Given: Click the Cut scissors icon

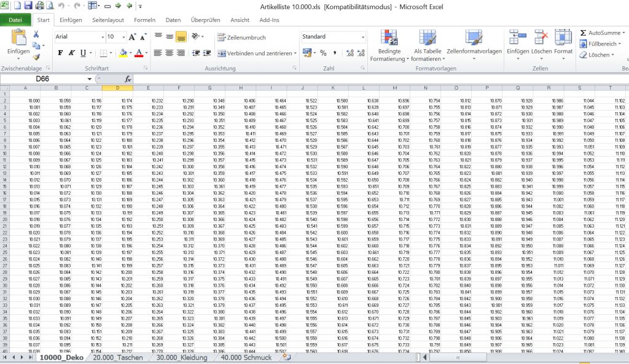Looking at the screenshot, I should [37, 36].
